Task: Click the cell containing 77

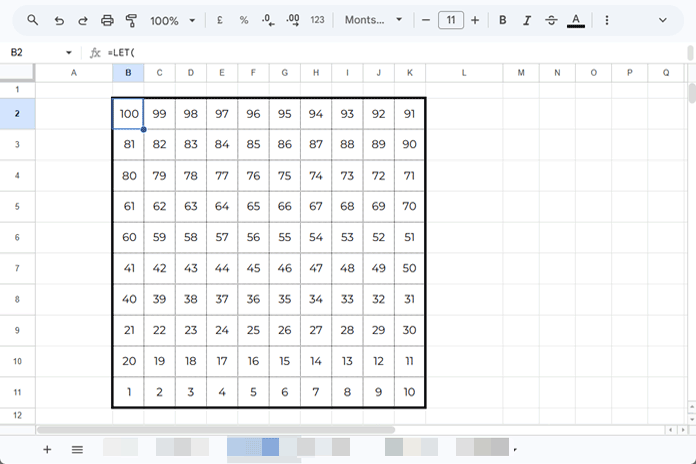Action: click(x=222, y=176)
